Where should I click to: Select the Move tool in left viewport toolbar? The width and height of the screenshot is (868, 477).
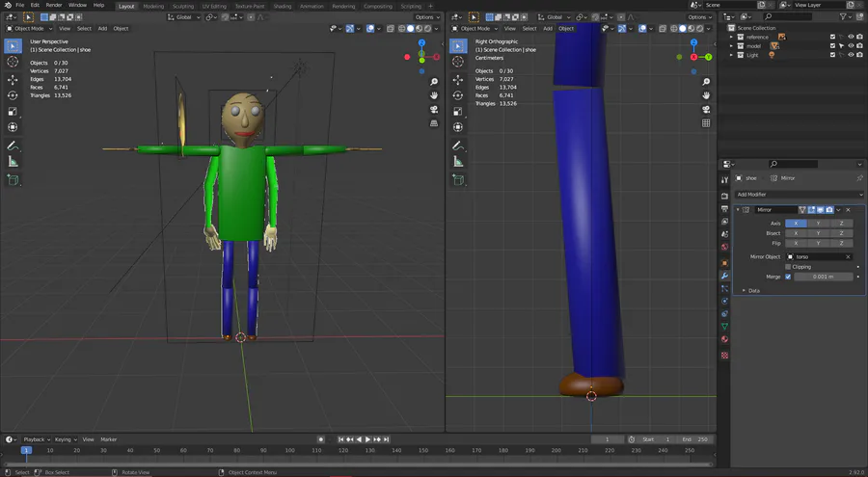click(x=13, y=79)
